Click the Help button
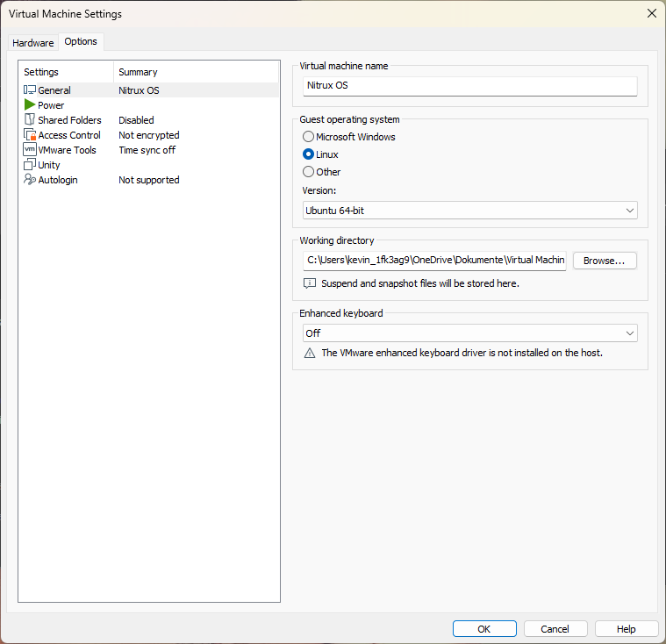The height and width of the screenshot is (644, 666). point(626,629)
